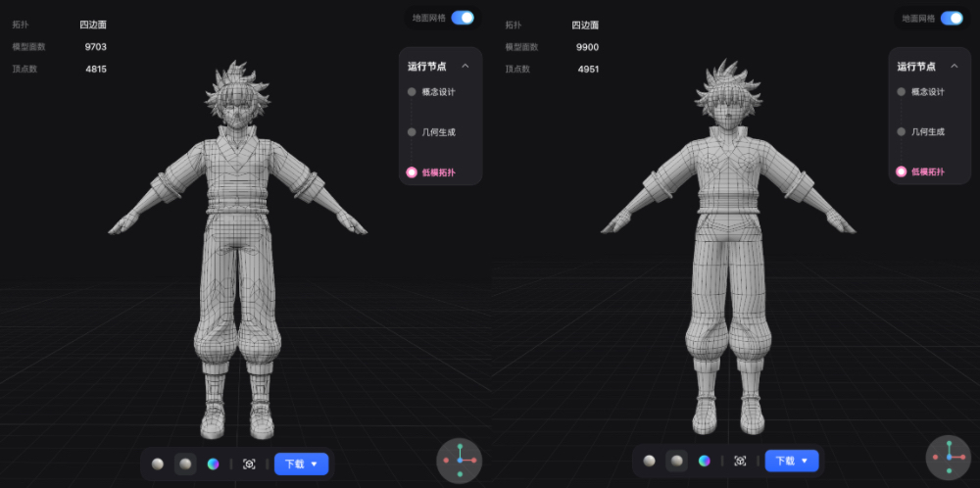Screen dimensions: 980x488
Task: Click 运行节点 panel title in right viewer
Action: click(916, 67)
